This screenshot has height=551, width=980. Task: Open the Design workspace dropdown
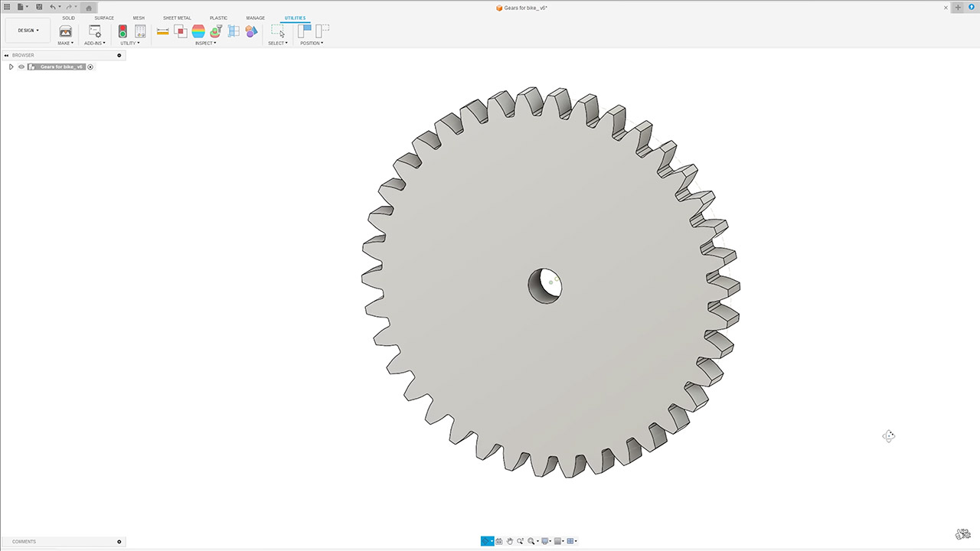click(x=28, y=31)
